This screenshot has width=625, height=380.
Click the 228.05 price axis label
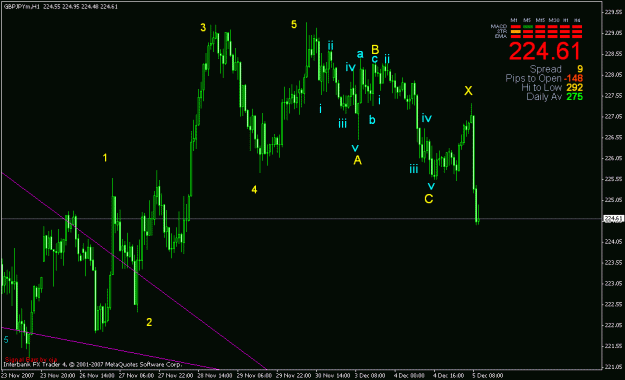(613, 75)
